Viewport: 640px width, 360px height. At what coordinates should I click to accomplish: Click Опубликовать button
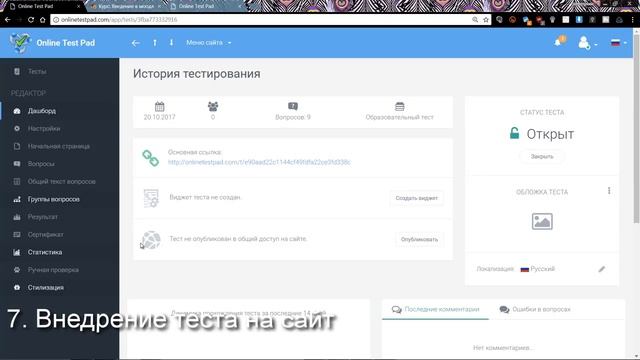pyautogui.click(x=419, y=239)
